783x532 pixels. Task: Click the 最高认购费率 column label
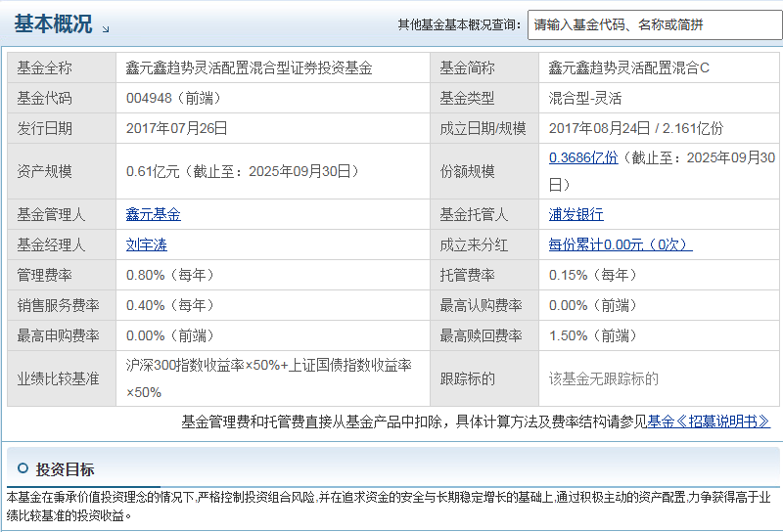[482, 306]
